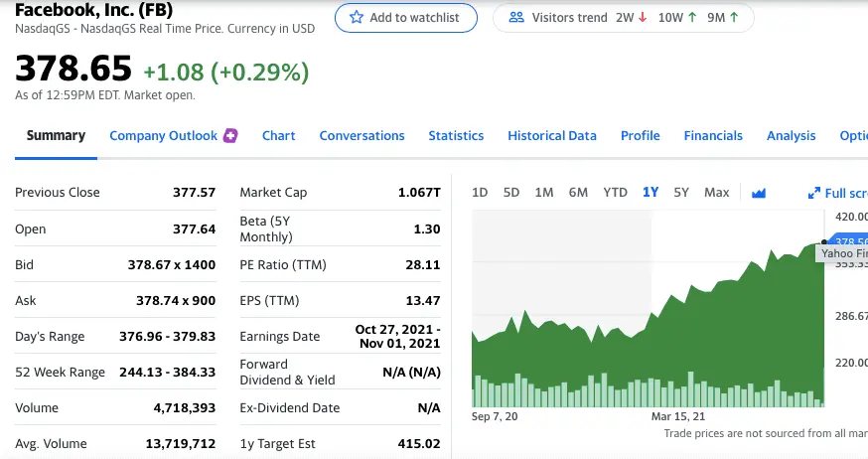
Task: Open the Analysis tab
Action: tap(792, 136)
